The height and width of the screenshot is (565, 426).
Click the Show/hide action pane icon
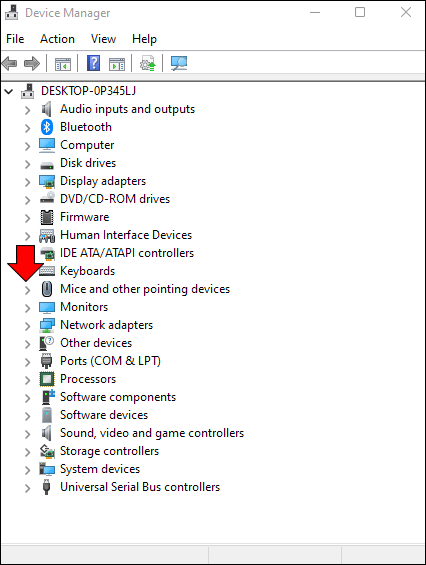[x=117, y=64]
